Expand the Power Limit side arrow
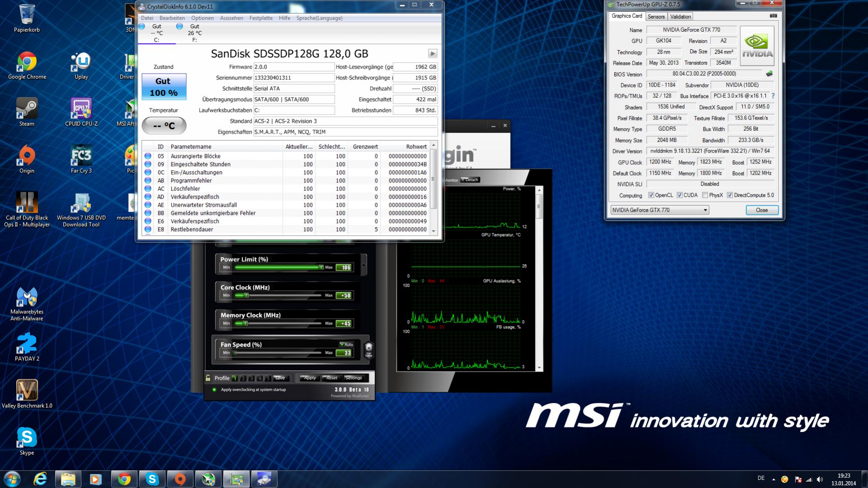This screenshot has height=488, width=868. [x=364, y=265]
